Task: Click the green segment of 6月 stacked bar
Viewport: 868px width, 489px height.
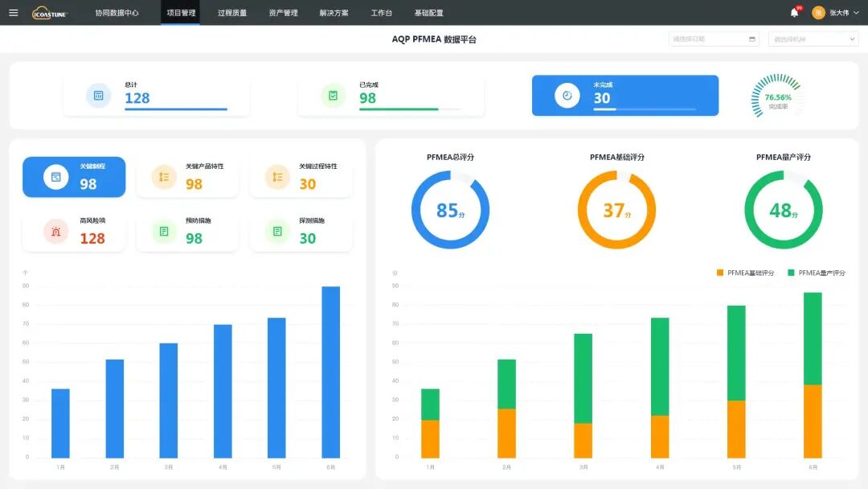Action: pos(813,339)
